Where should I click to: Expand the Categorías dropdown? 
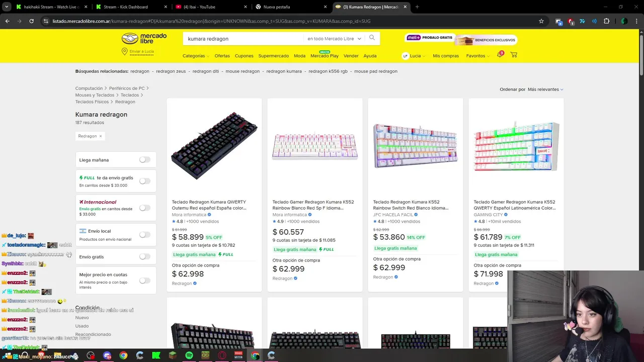[196, 56]
